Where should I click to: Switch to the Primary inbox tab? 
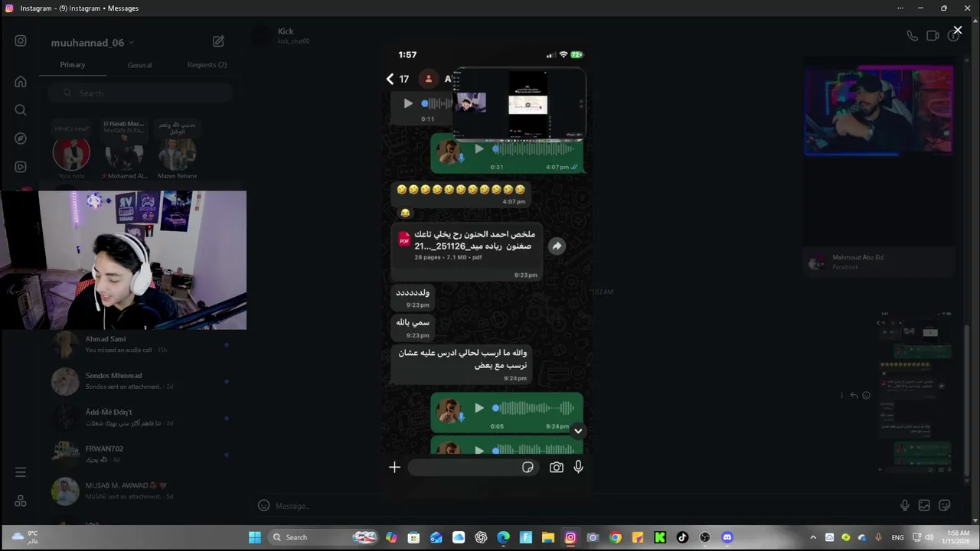pyautogui.click(x=73, y=65)
